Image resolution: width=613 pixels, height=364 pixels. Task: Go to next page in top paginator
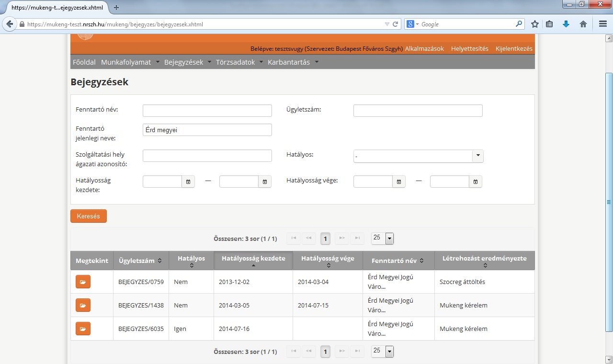click(341, 238)
